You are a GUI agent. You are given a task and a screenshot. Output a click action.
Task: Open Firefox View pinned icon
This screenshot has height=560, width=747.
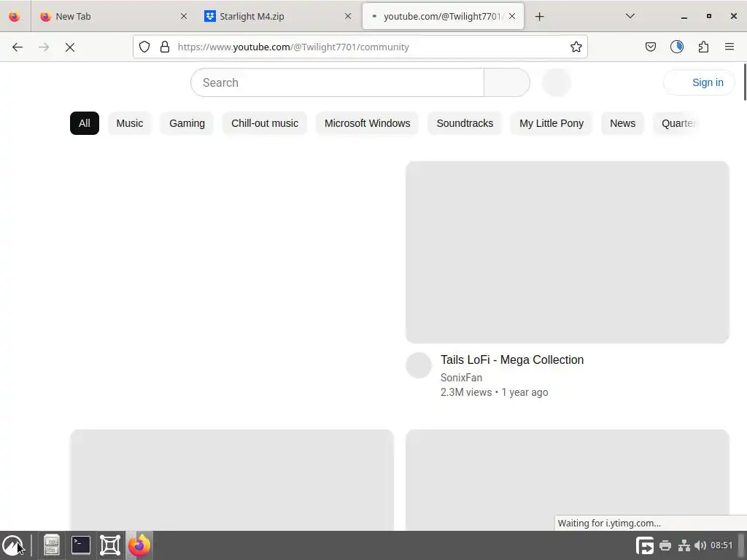coord(15,17)
